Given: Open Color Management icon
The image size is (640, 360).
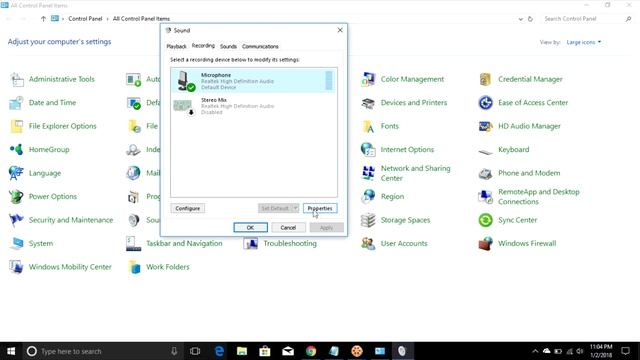Looking at the screenshot, I should pos(368,79).
